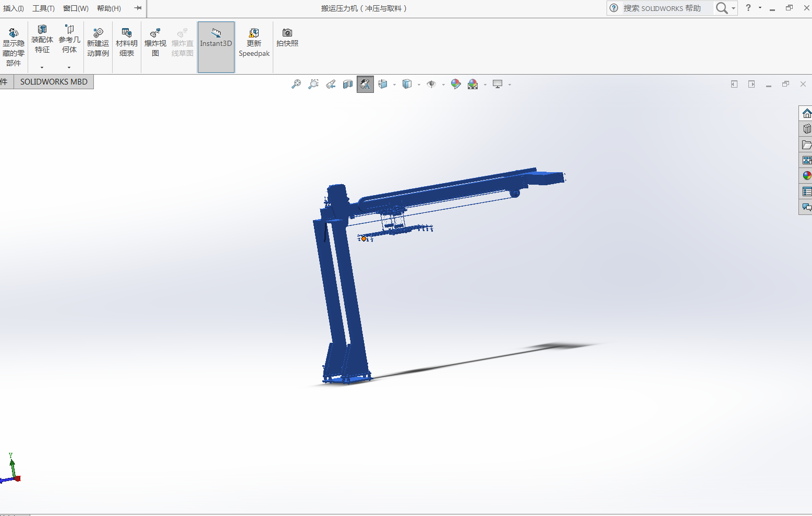Open the 工具(T) menu

[x=43, y=8]
